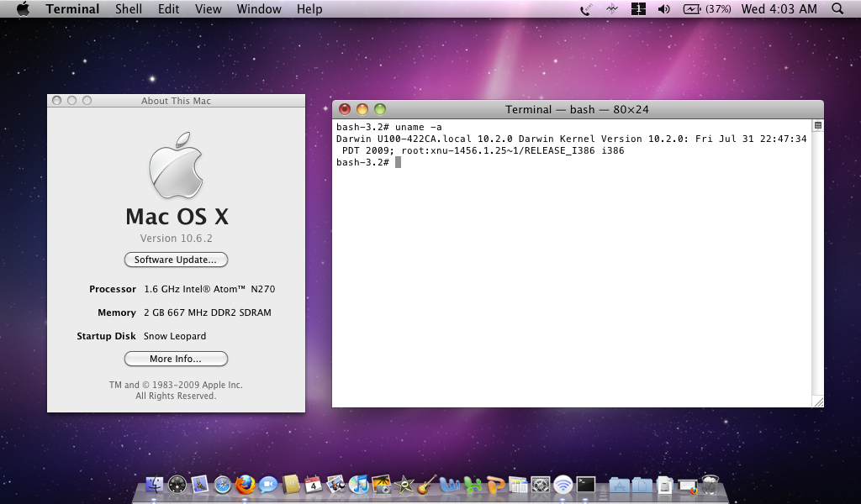
Task: Open the Apple menu
Action: click(23, 8)
